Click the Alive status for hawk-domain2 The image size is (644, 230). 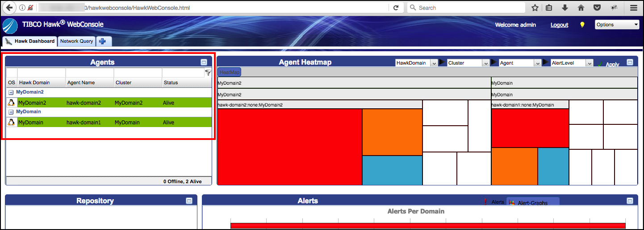(169, 103)
